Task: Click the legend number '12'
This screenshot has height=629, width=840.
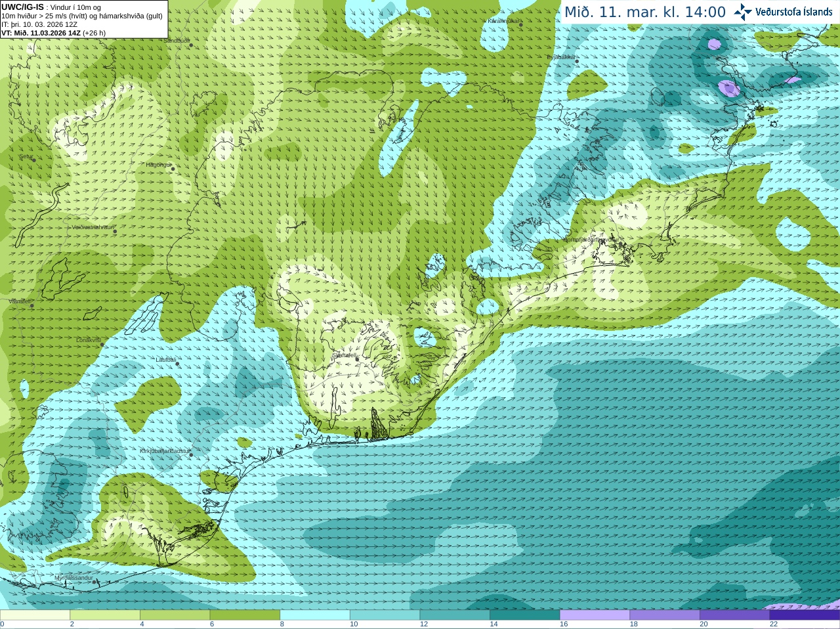Action: point(424,624)
